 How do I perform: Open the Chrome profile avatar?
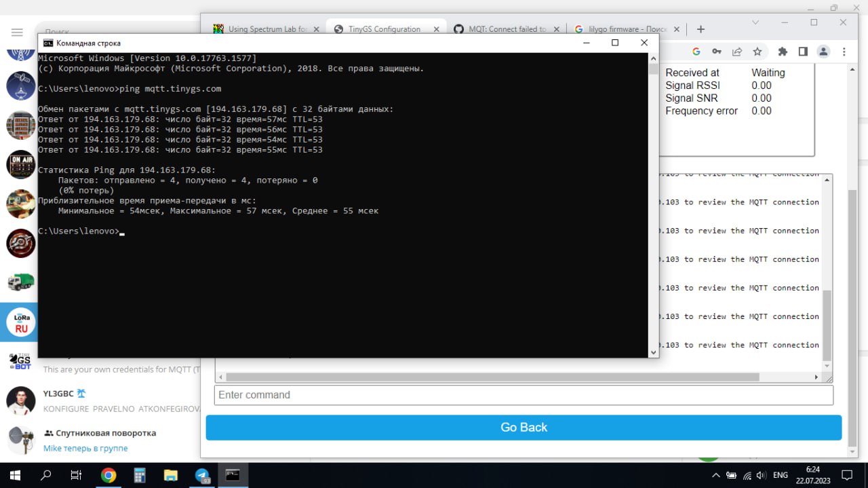click(823, 52)
